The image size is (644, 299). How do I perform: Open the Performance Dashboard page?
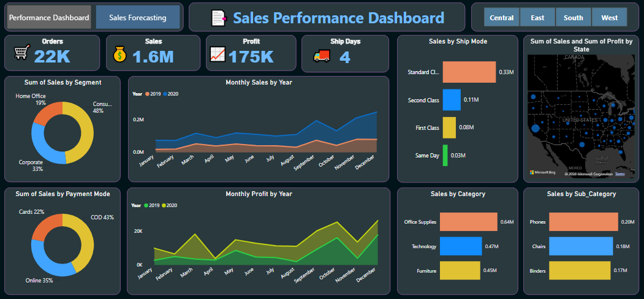click(x=49, y=18)
